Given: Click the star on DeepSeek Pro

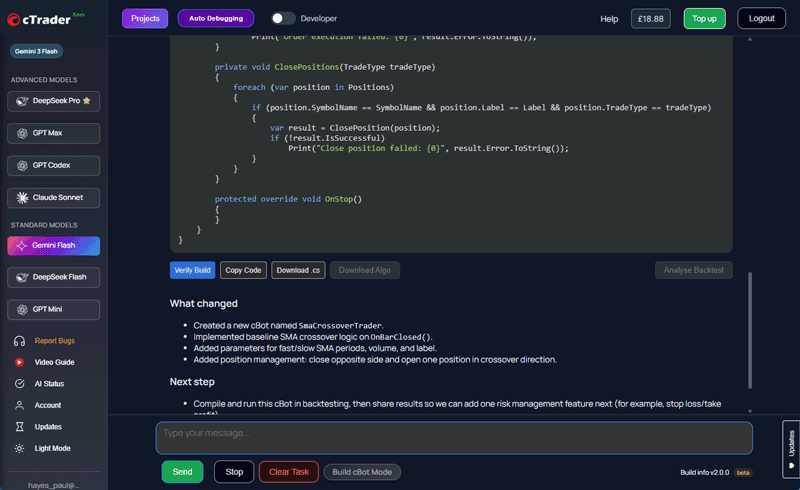Looking at the screenshot, I should coord(87,101).
